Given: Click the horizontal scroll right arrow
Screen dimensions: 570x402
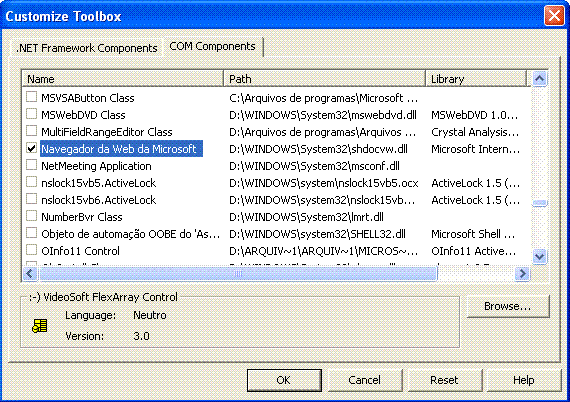Looking at the screenshot, I should (522, 273).
